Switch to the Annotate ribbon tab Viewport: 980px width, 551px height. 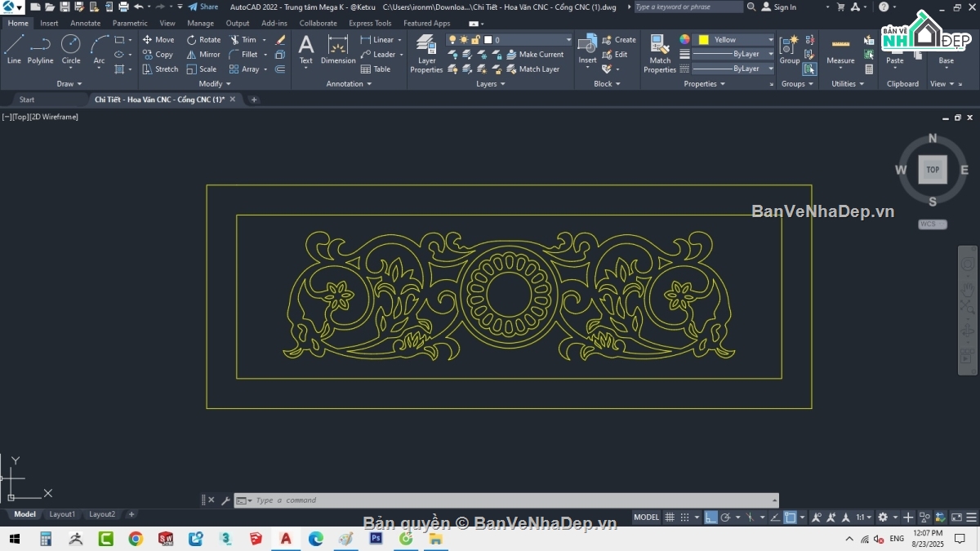pos(85,24)
